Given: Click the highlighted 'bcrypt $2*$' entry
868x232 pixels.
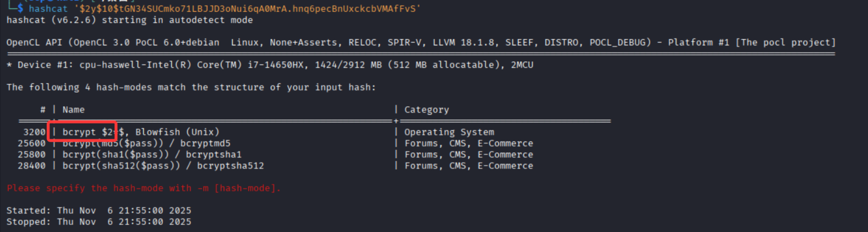Looking at the screenshot, I should [88, 132].
